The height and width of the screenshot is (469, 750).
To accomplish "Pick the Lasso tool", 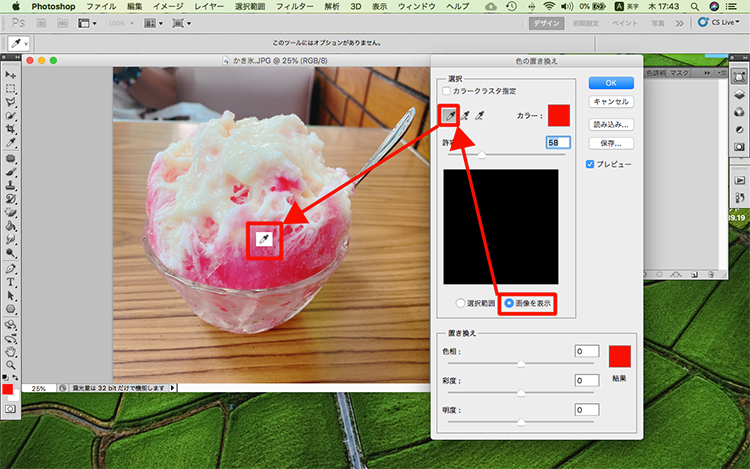I will pyautogui.click(x=10, y=102).
